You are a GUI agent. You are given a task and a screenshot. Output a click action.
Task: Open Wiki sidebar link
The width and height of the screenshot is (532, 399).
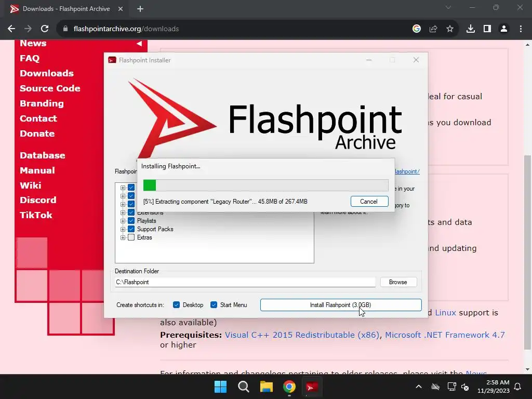click(31, 185)
